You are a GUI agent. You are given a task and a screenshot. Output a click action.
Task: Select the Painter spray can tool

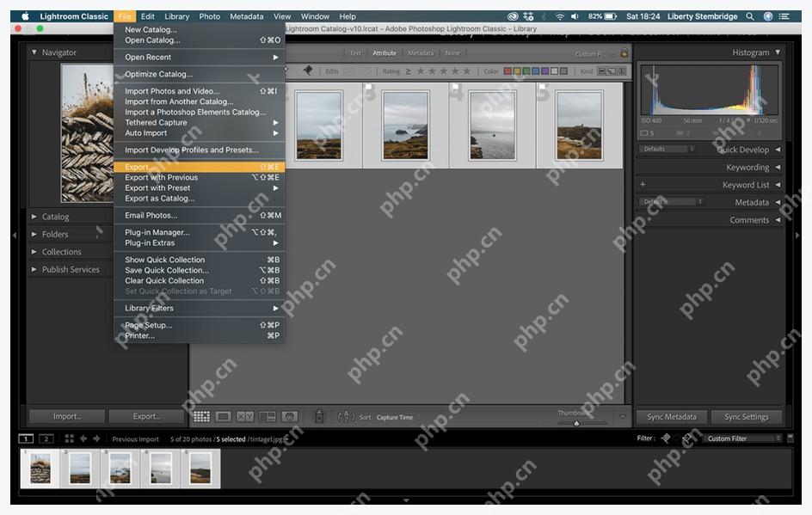point(319,416)
